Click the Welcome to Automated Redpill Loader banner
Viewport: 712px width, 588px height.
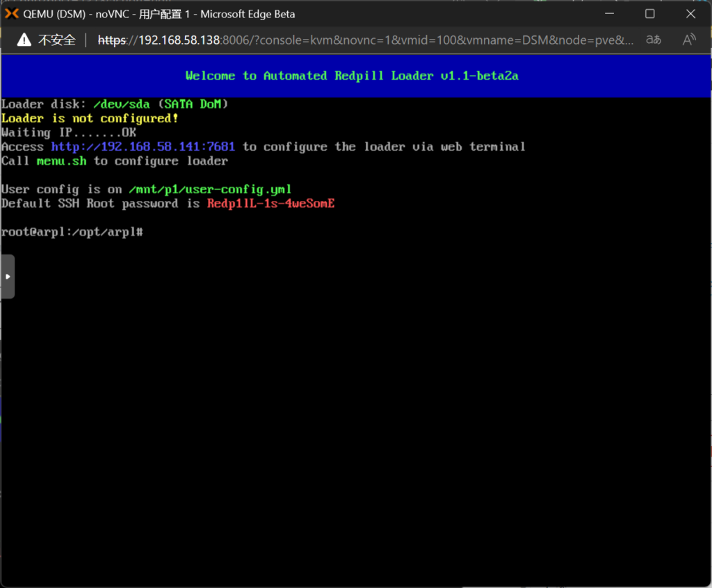point(352,76)
